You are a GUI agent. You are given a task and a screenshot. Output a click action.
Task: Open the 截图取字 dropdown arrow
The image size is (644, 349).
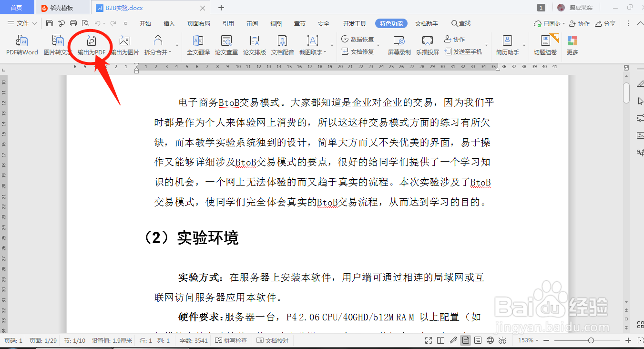coord(325,51)
